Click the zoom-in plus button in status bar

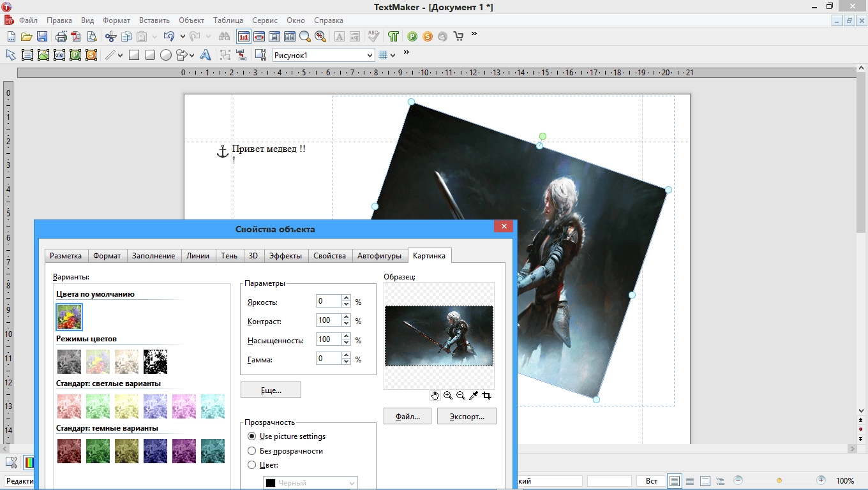click(821, 480)
